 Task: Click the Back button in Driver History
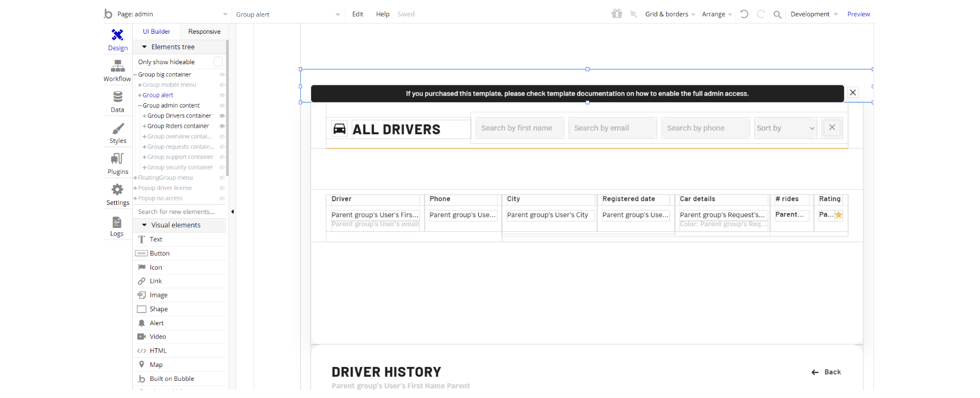tap(826, 372)
